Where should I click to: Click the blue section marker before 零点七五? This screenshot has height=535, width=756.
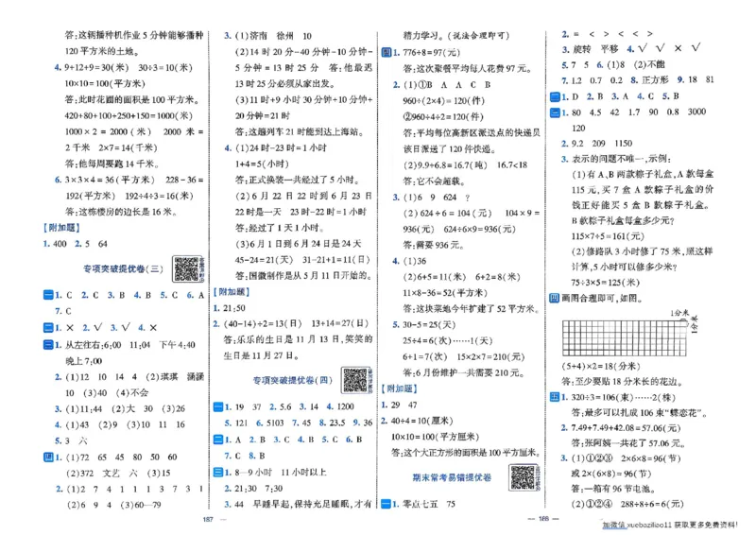point(386,504)
